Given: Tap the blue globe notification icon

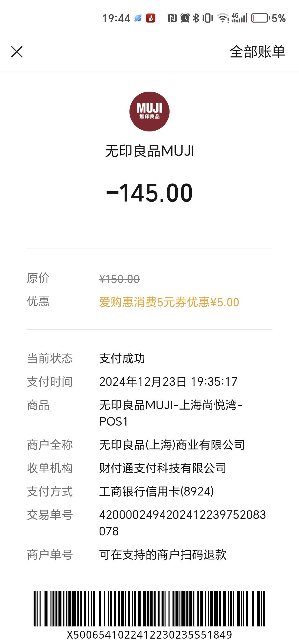Looking at the screenshot, I should pos(138,18).
